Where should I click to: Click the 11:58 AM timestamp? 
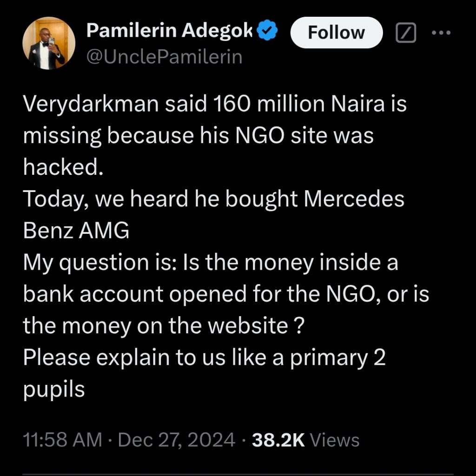62,440
